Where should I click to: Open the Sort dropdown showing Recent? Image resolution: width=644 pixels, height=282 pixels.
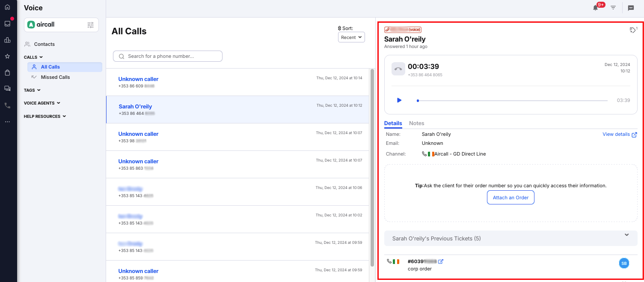[x=351, y=37]
